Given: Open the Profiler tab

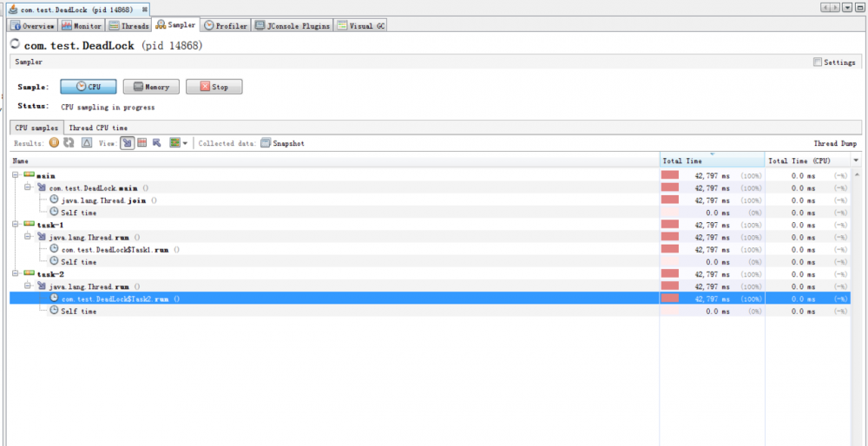Looking at the screenshot, I should point(226,25).
